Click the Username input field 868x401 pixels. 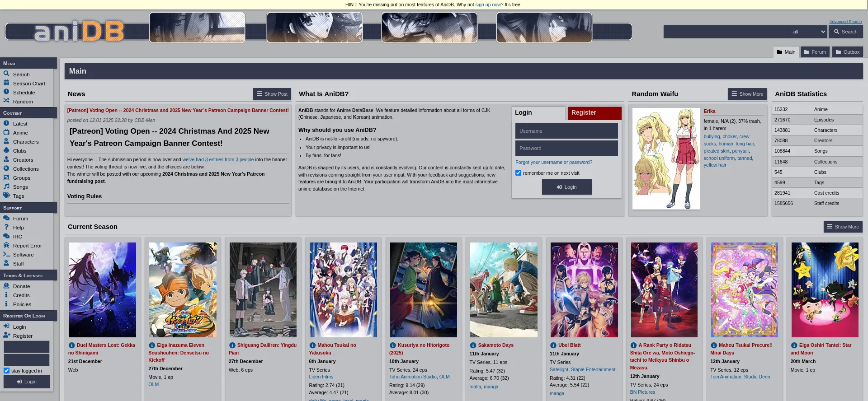point(566,131)
